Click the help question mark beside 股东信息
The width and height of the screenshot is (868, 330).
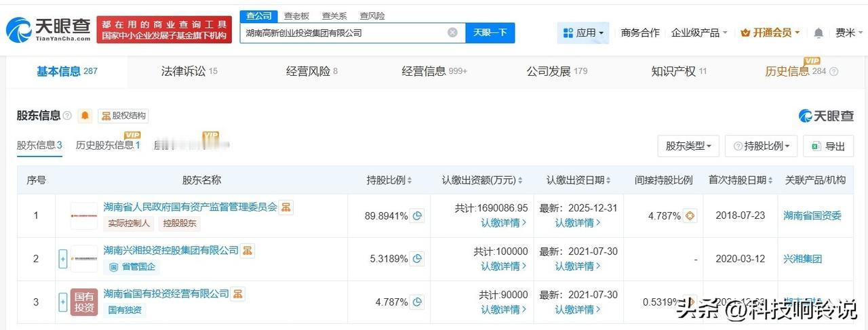pos(67,116)
